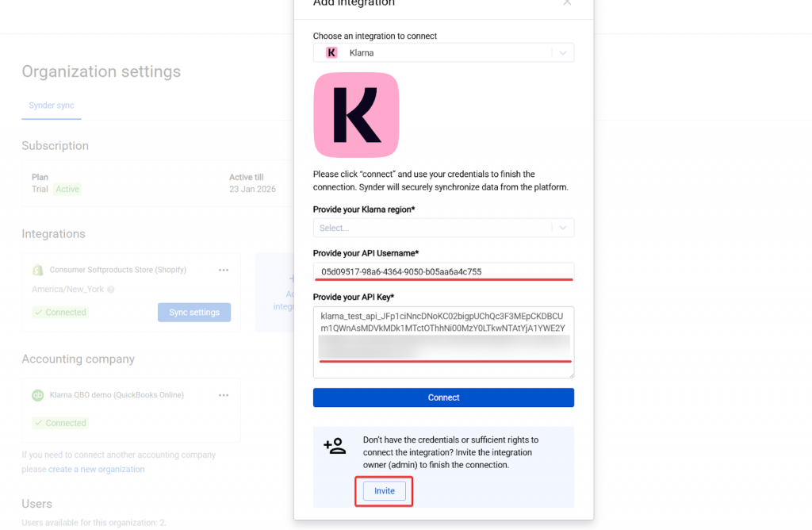The image size is (812, 530).
Task: Click small Klarna icon in integration selector
Action: (331, 53)
